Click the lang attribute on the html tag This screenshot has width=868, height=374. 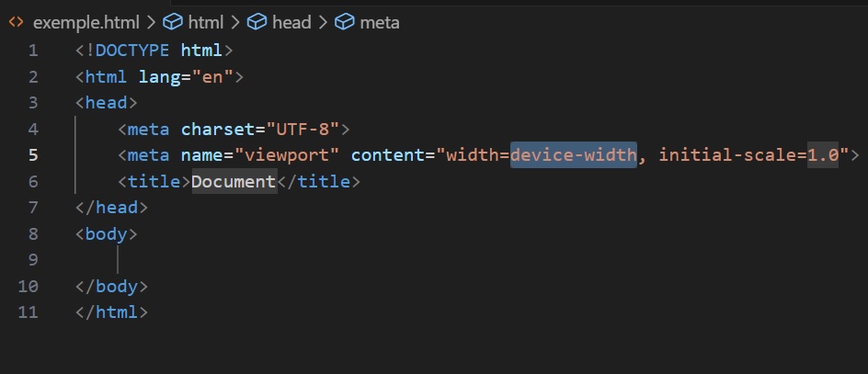(159, 76)
